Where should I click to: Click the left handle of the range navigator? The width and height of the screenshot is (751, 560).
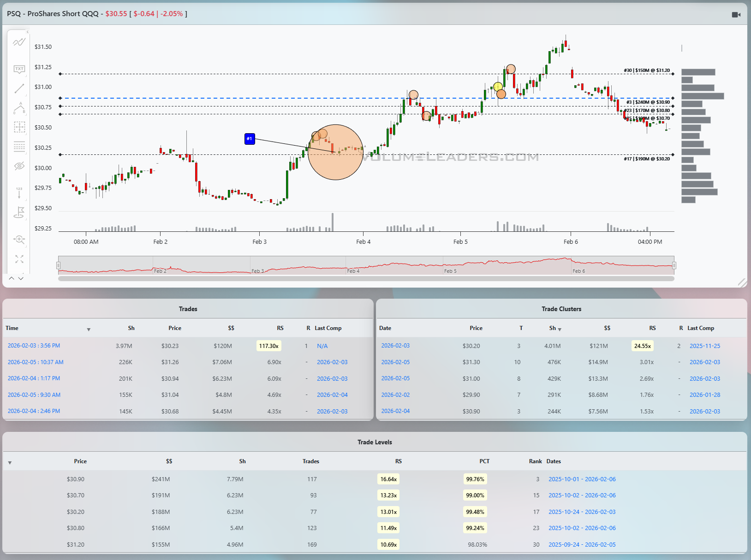[x=58, y=265]
